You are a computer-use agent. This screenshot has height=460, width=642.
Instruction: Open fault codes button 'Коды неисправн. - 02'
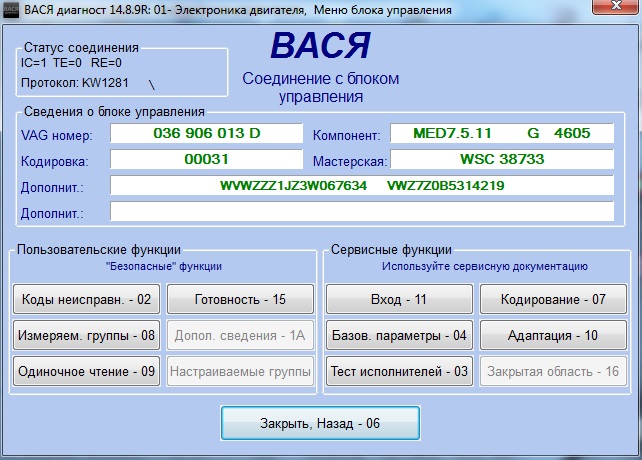pyautogui.click(x=86, y=299)
